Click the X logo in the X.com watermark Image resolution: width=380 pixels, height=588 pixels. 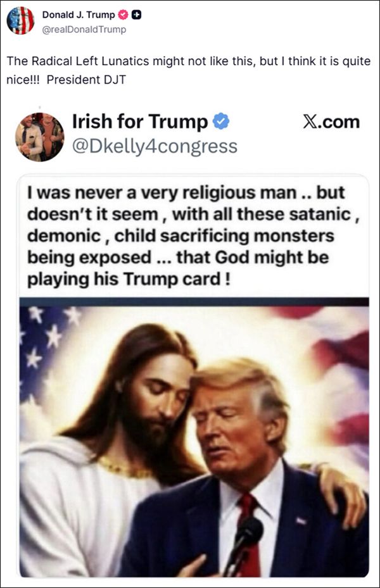click(x=310, y=122)
